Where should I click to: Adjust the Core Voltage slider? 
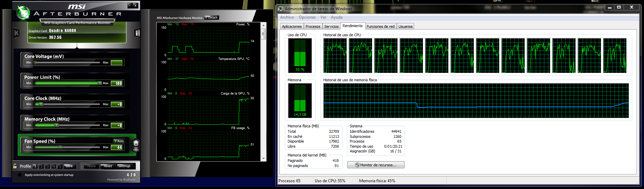(x=67, y=62)
